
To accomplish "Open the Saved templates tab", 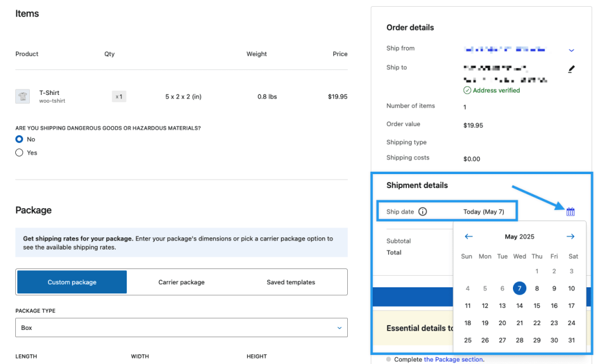I will click(x=291, y=282).
